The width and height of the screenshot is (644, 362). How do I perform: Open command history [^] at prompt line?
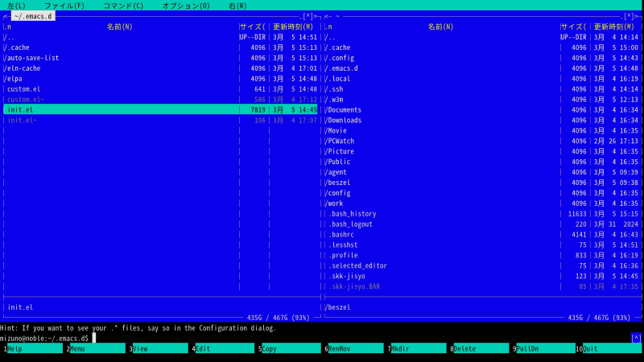coord(636,338)
